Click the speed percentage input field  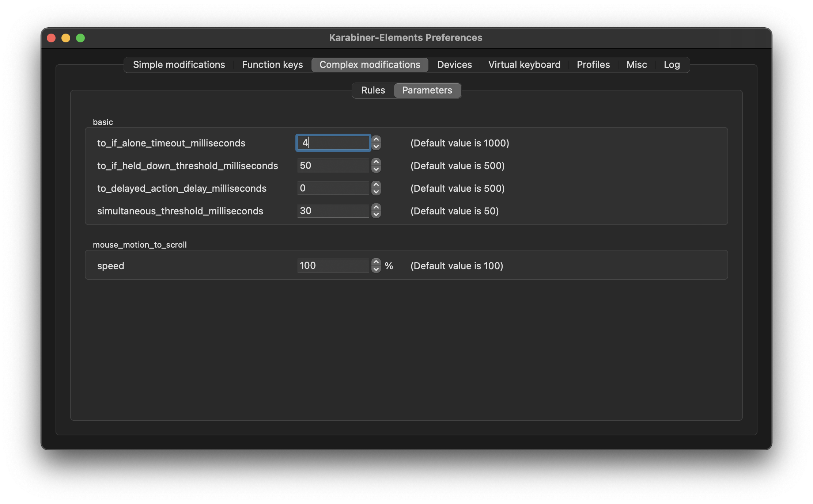pyautogui.click(x=333, y=266)
